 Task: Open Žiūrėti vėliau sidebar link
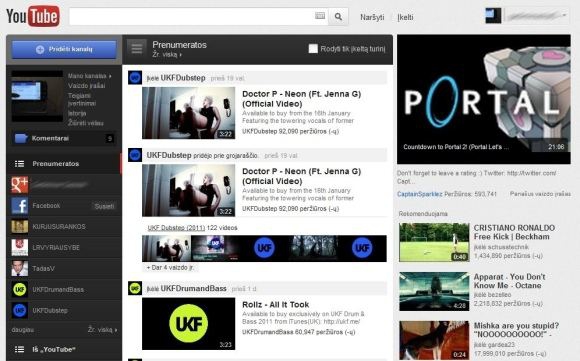86,123
